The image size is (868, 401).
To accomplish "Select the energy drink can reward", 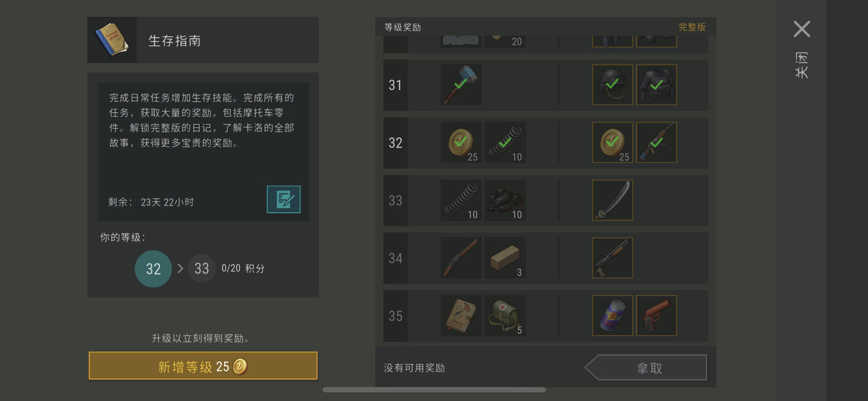I will [x=612, y=315].
